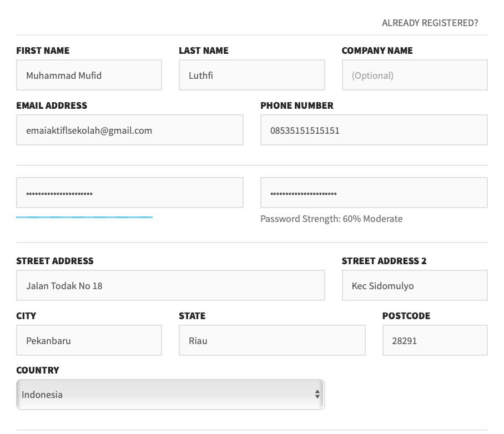Click the First Name field
The height and width of the screenshot is (434, 504).
tap(89, 75)
